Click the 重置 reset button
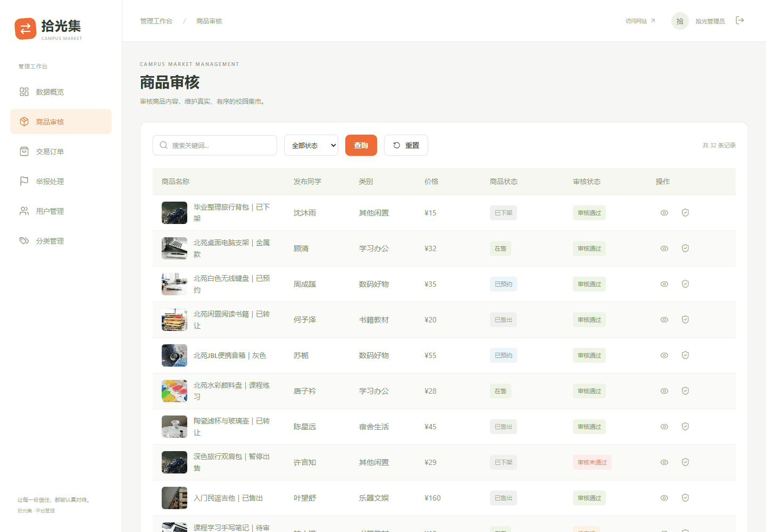 (406, 145)
